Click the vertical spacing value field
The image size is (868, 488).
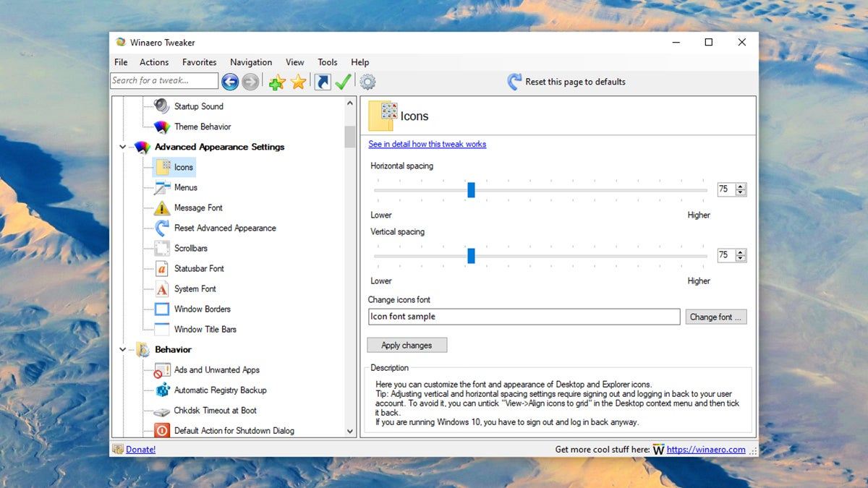pyautogui.click(x=726, y=255)
